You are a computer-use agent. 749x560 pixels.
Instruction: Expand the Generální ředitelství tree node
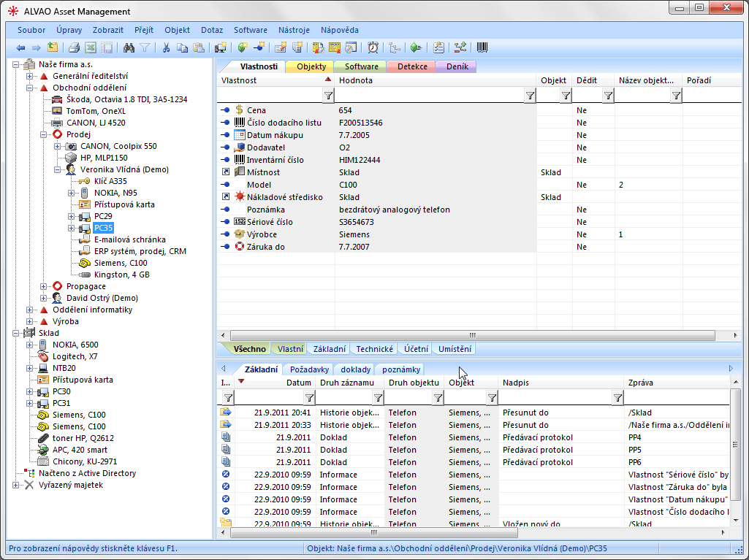tap(30, 76)
